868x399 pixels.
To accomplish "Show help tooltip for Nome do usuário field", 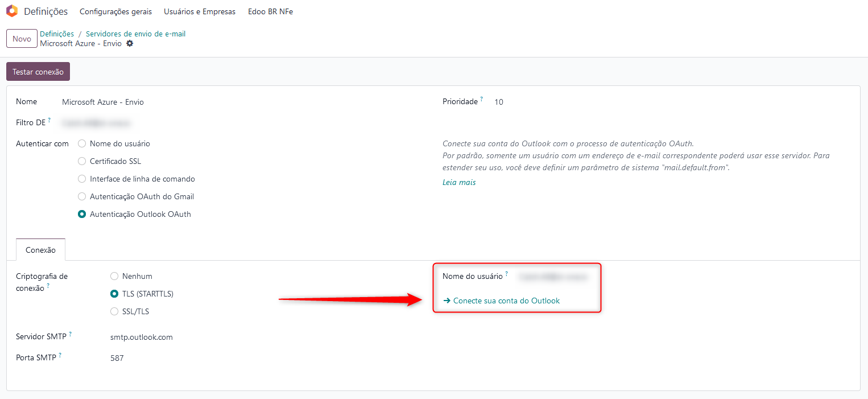I will [x=507, y=273].
